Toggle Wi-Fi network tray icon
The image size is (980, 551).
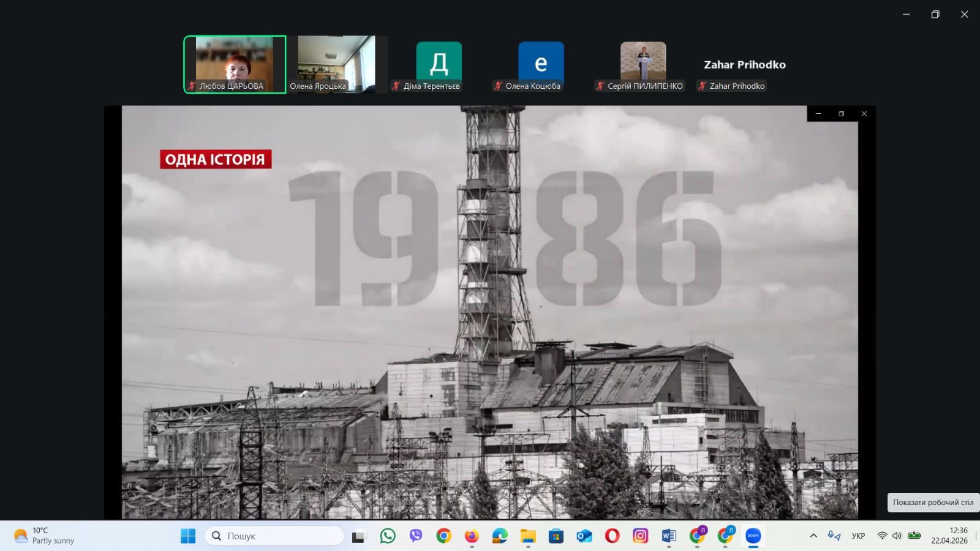pos(882,536)
